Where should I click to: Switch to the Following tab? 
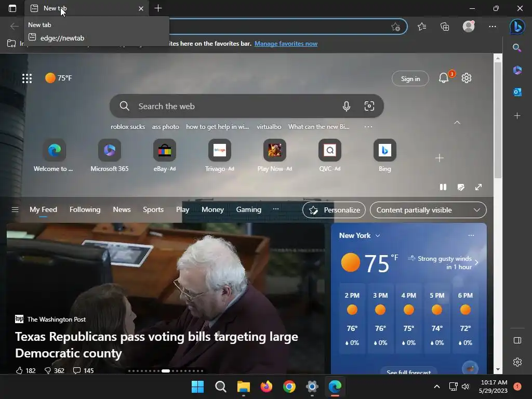(x=85, y=210)
